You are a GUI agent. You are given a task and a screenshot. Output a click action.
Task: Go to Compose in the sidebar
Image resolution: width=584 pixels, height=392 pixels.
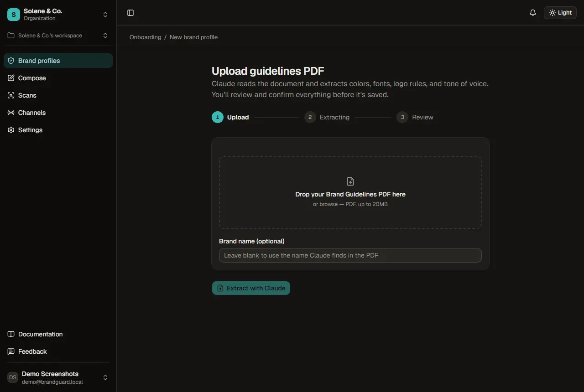[58, 78]
